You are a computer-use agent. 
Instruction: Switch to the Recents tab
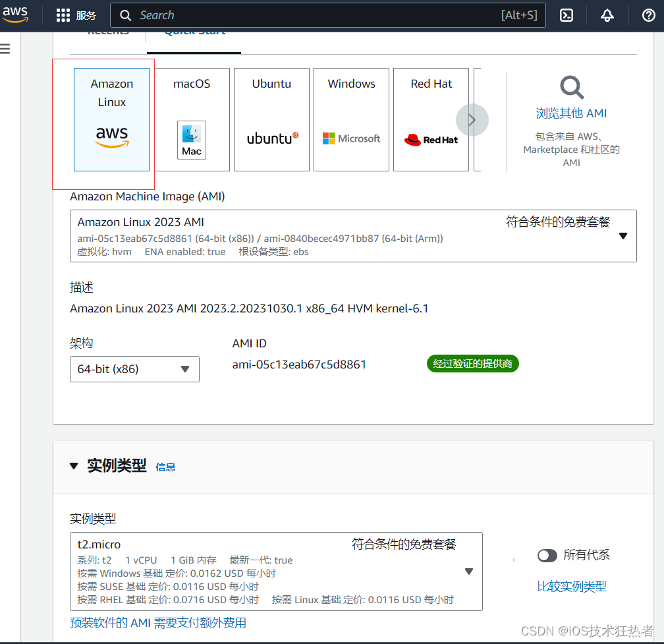pos(108,33)
